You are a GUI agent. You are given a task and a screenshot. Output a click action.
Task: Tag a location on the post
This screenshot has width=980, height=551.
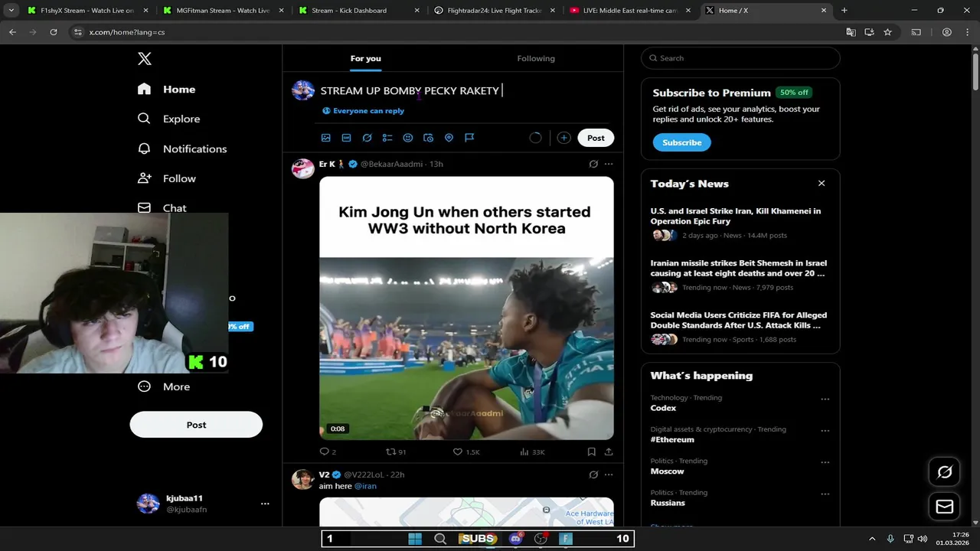point(449,138)
